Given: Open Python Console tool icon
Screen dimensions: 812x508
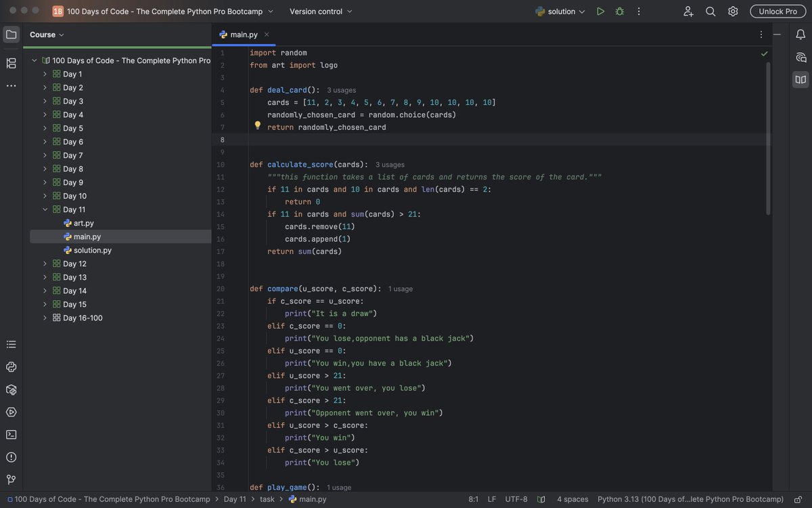Looking at the screenshot, I should click(x=11, y=367).
